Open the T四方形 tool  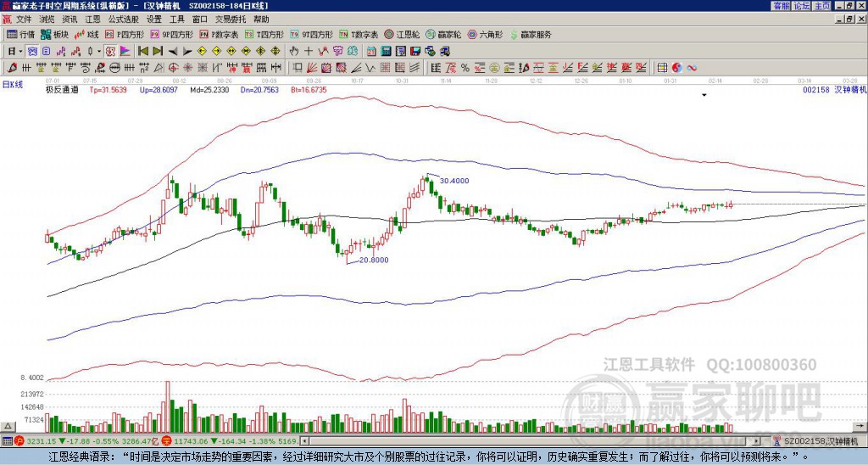tap(264, 34)
